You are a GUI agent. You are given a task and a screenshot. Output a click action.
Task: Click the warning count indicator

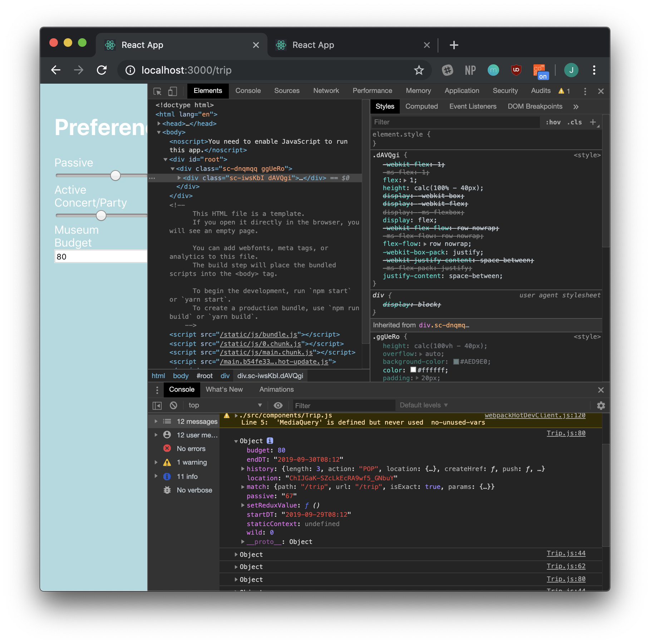click(x=564, y=91)
